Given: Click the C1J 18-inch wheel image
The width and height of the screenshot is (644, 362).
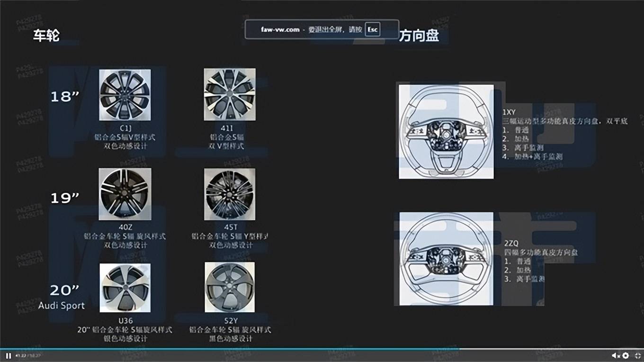Looking at the screenshot, I should pyautogui.click(x=125, y=95).
